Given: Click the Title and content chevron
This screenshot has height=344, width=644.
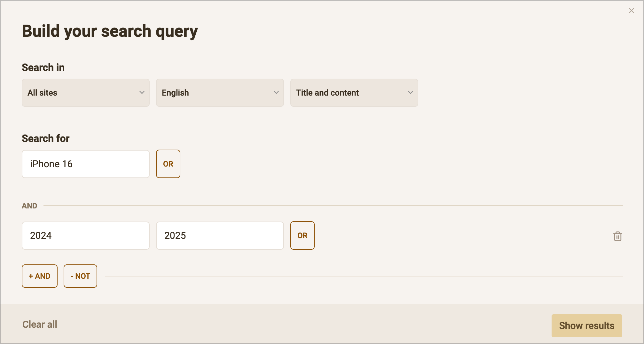Looking at the screenshot, I should [x=410, y=92].
